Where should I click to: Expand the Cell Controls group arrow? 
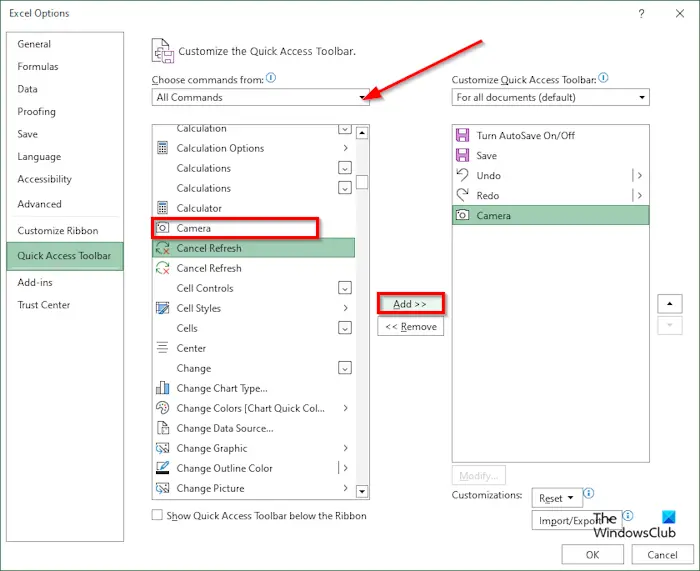pos(345,288)
